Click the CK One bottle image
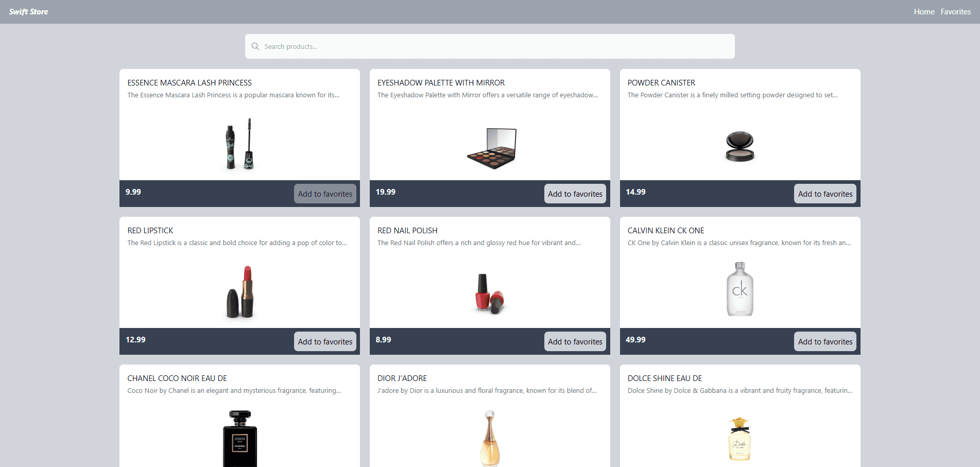This screenshot has width=980, height=467. tap(740, 289)
